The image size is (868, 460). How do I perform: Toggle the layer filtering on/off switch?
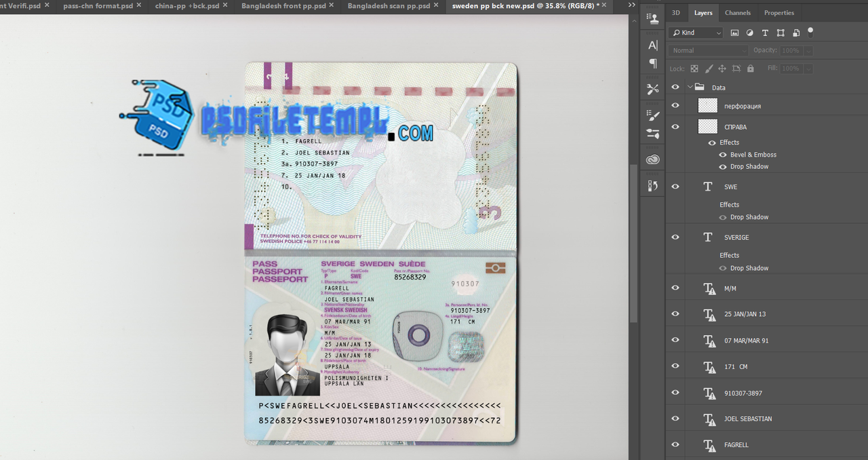810,31
